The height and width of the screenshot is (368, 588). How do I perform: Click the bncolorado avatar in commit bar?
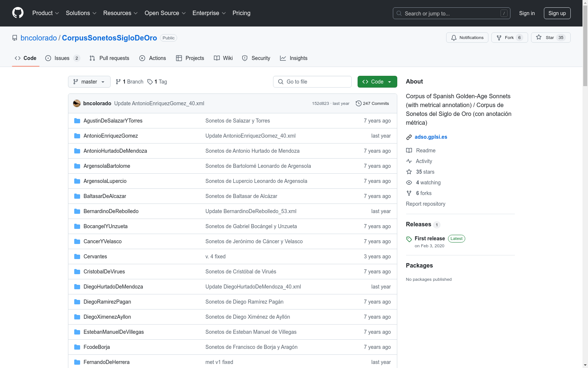click(77, 103)
